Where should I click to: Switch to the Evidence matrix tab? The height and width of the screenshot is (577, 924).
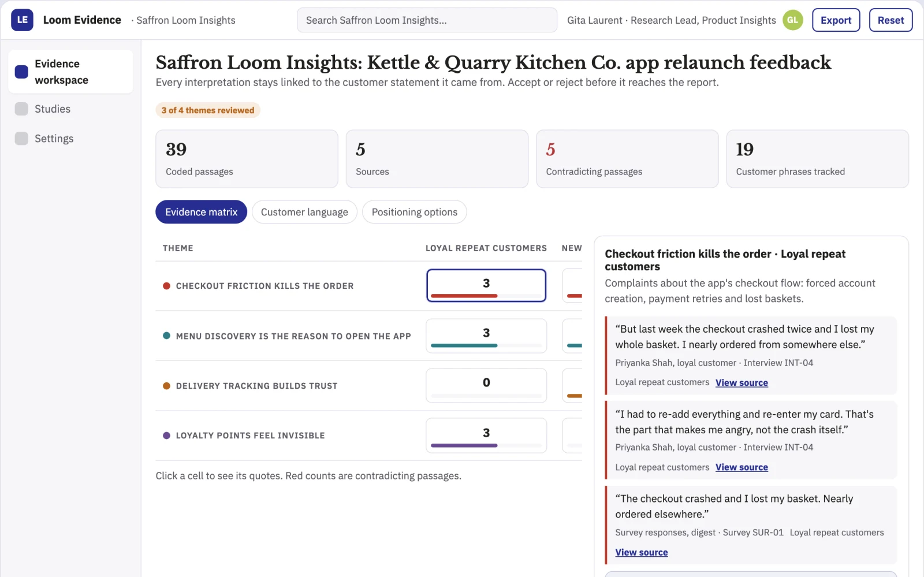(201, 212)
